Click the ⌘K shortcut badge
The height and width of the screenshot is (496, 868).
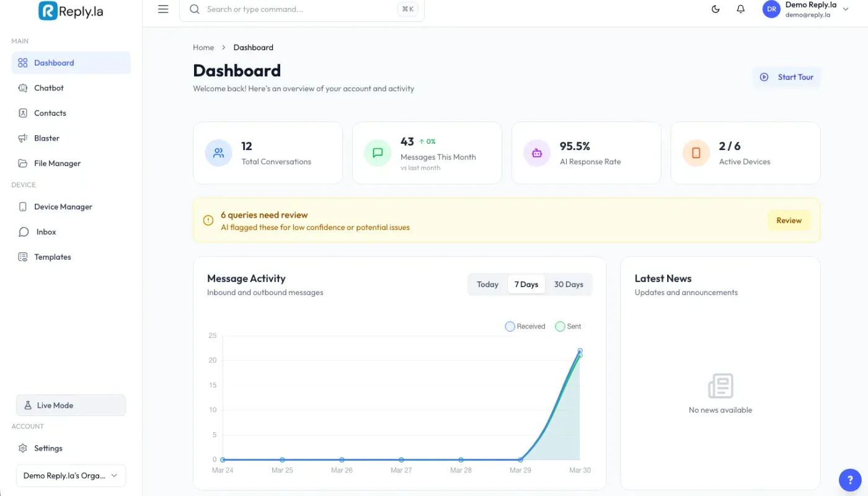[408, 9]
